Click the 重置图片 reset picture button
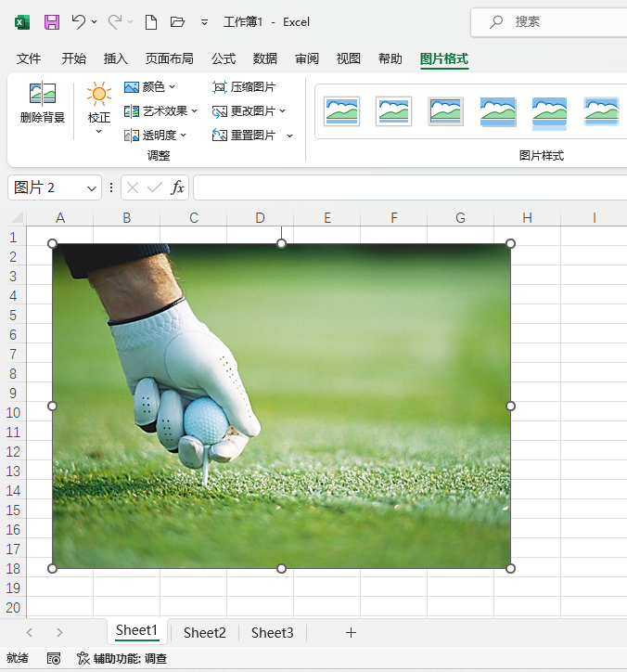This screenshot has width=627, height=672. 244,136
